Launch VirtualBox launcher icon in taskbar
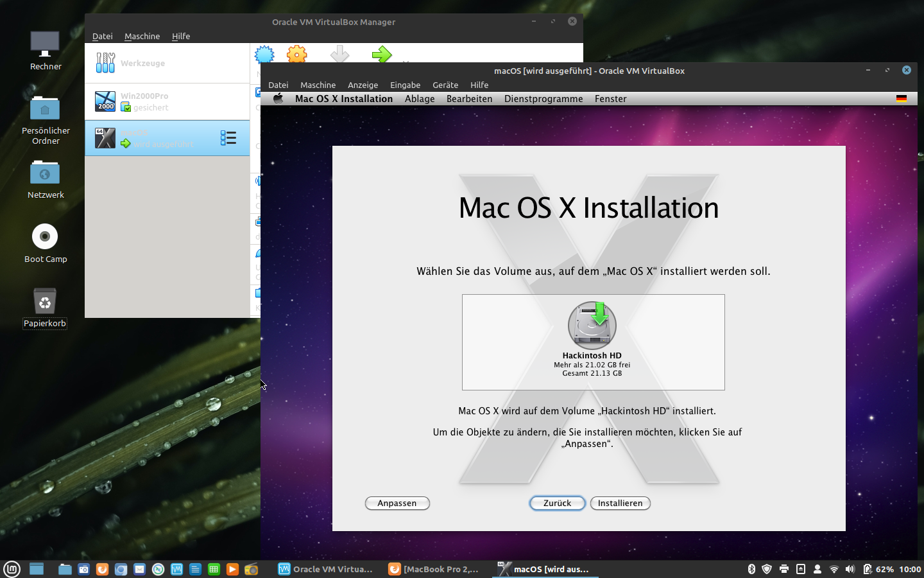Viewport: 924px width, 578px height. 176,569
